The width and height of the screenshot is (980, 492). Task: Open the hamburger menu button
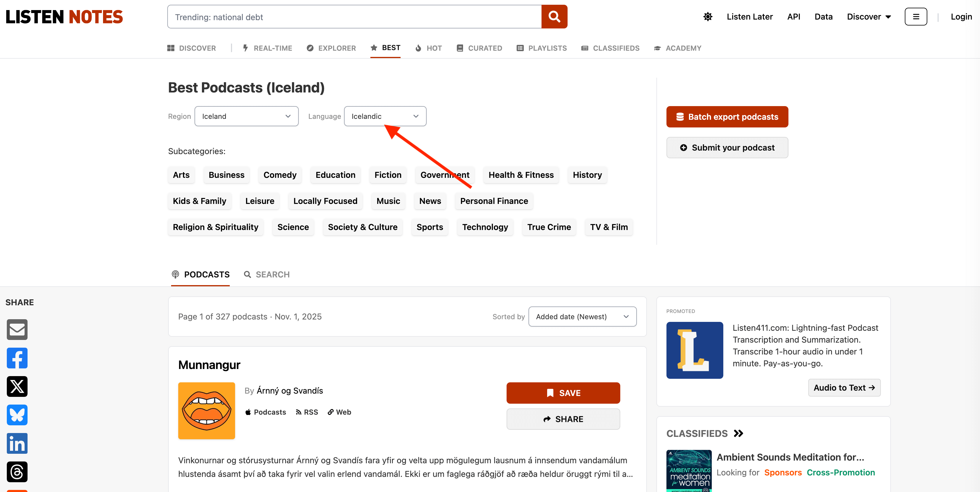coord(916,17)
